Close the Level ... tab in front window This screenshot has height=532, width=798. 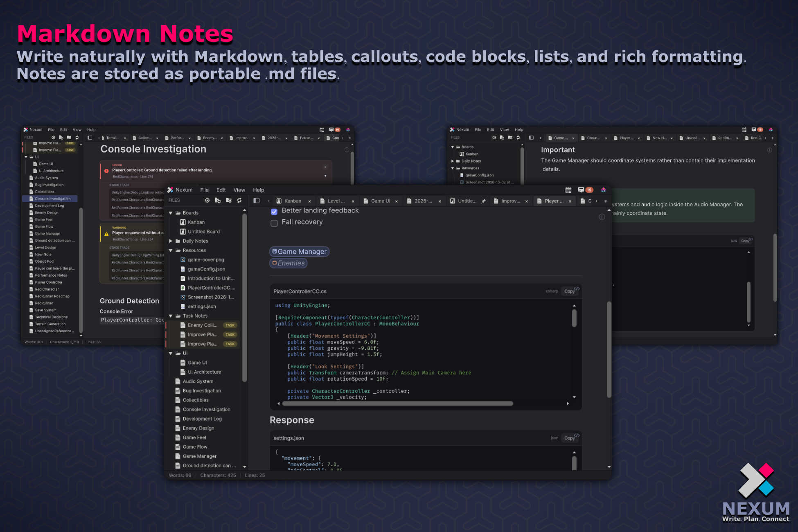[x=353, y=201]
